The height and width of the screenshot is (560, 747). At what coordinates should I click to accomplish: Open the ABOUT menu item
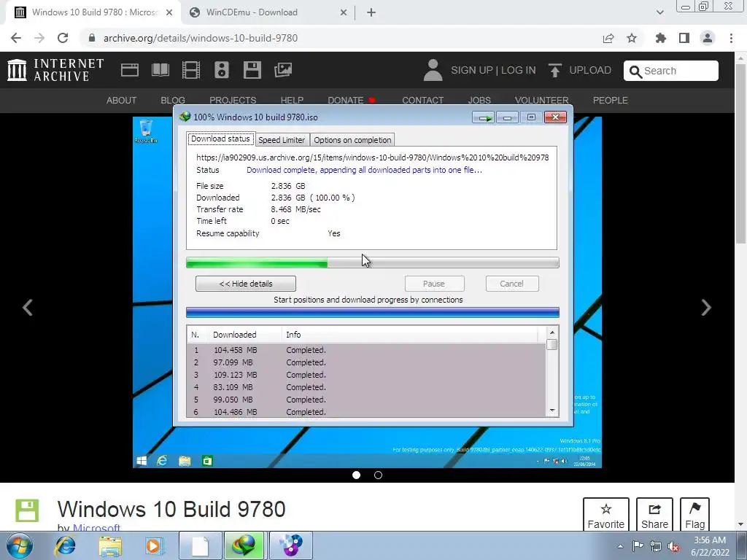click(x=122, y=101)
